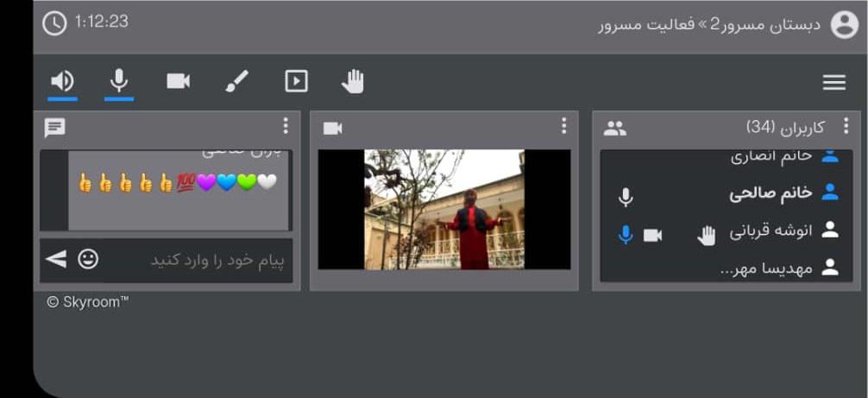Toggle the speaker audio icon
Screen dimensions: 868x398
62,82
